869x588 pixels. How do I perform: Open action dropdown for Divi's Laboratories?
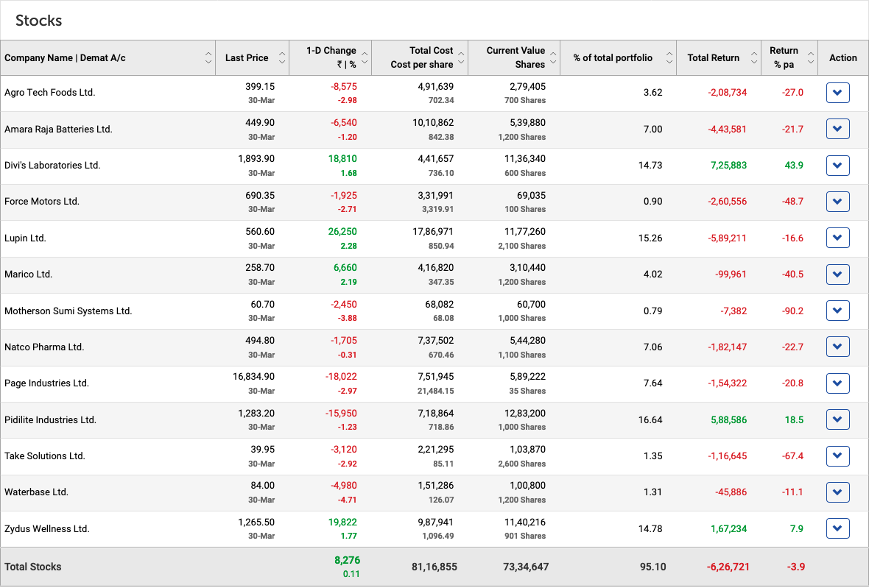[x=837, y=165]
